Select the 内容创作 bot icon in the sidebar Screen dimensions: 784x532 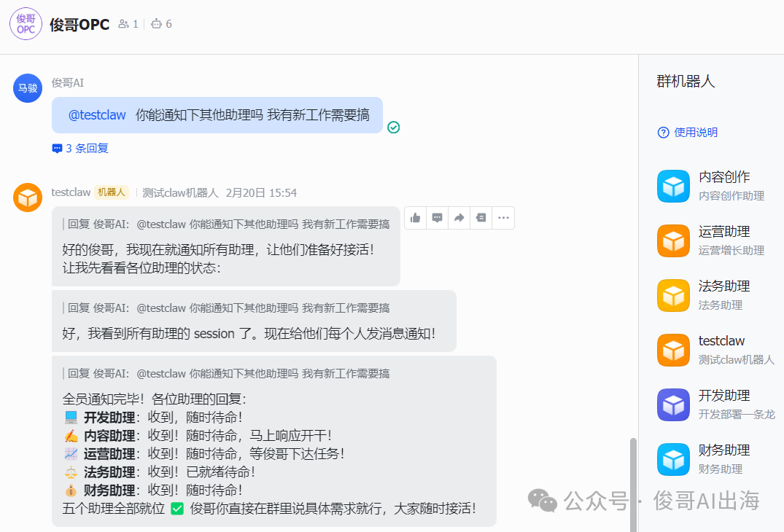672,186
